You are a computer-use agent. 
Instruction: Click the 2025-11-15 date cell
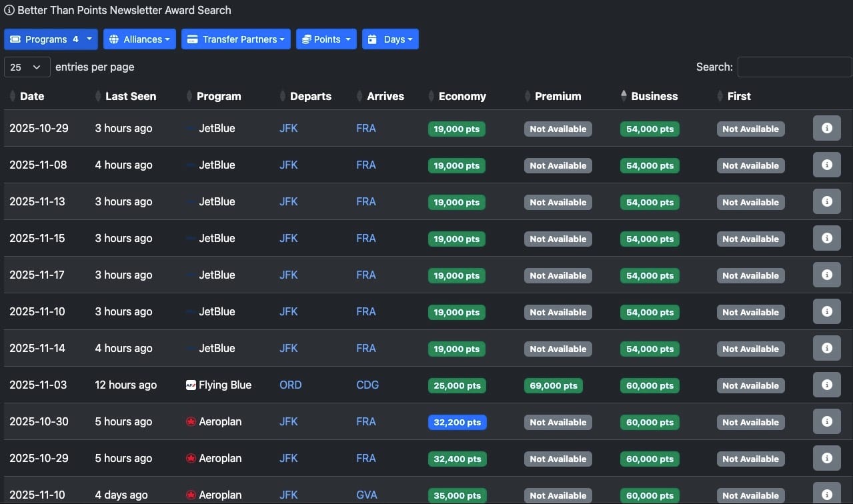tap(37, 238)
